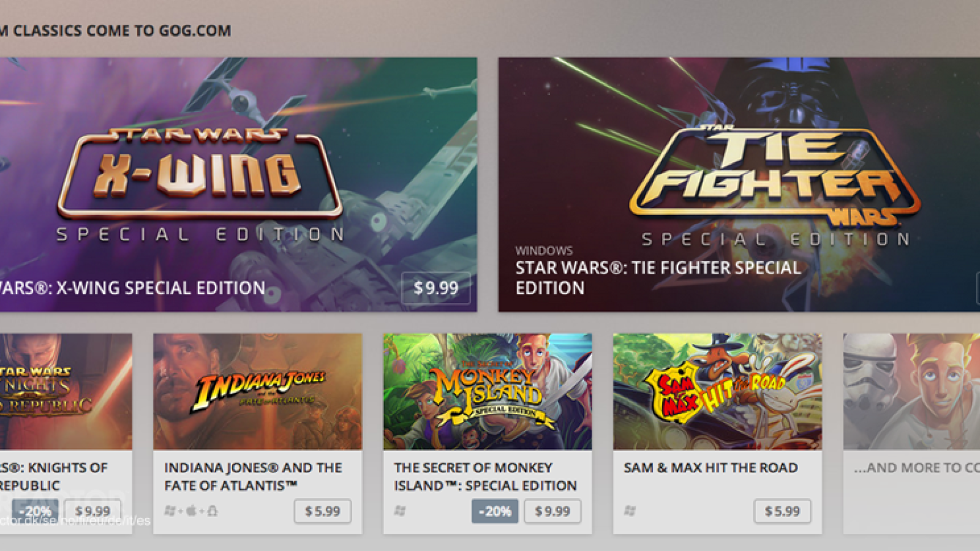
Task: Click the -20% discount badge on Monkey Island
Action: click(495, 511)
